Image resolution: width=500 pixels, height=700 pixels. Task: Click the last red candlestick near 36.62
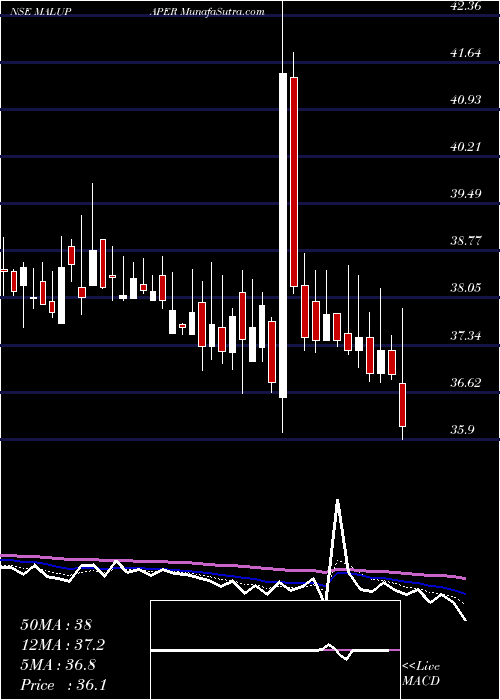click(403, 404)
